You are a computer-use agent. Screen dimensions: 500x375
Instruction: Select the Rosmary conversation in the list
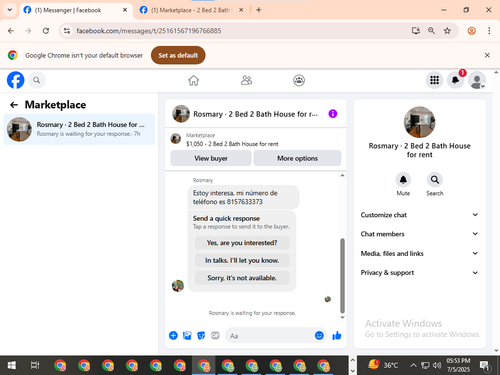click(x=79, y=129)
